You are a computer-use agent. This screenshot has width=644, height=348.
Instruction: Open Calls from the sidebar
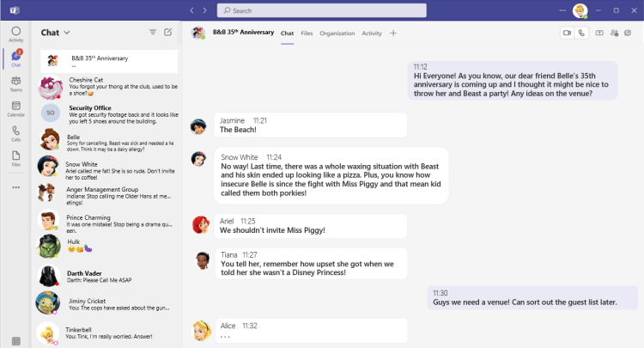(15, 133)
